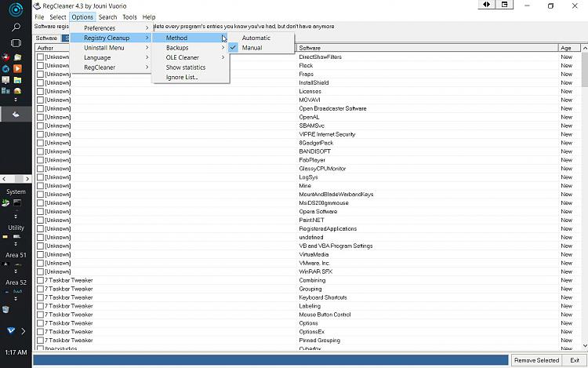Open the monitor icon pinned on taskbar
The height and width of the screenshot is (368, 588).
click(5, 80)
